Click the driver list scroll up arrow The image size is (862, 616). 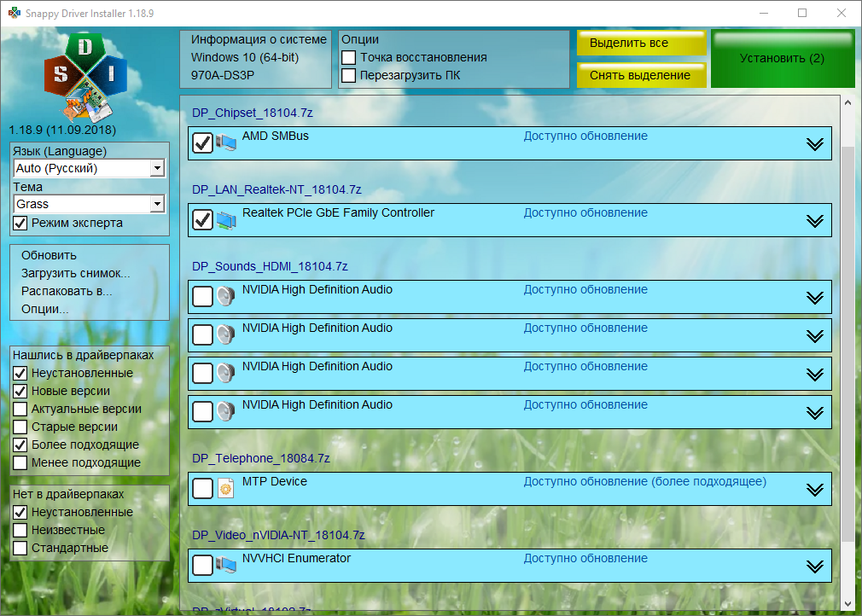pyautogui.click(x=847, y=102)
